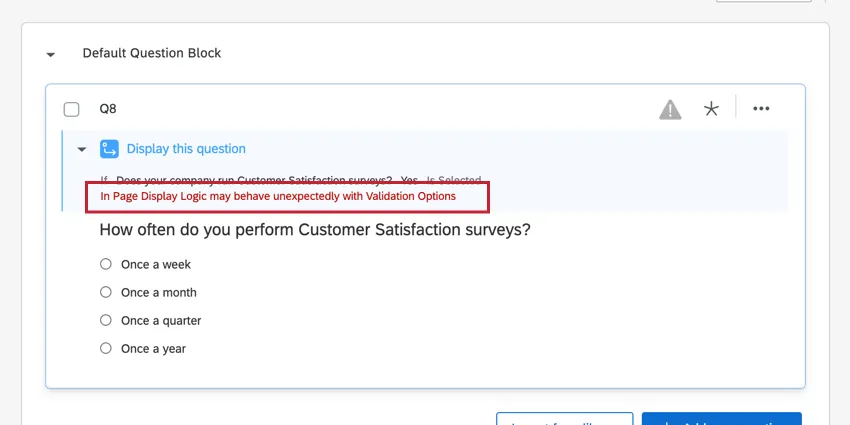This screenshot has height=425, width=850.
Task: Select the "Once a month" radio button
Action: click(x=106, y=292)
